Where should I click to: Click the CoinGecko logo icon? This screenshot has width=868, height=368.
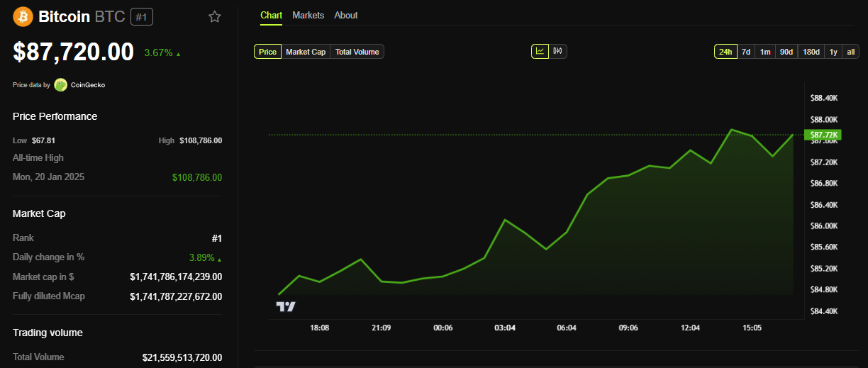click(x=61, y=85)
